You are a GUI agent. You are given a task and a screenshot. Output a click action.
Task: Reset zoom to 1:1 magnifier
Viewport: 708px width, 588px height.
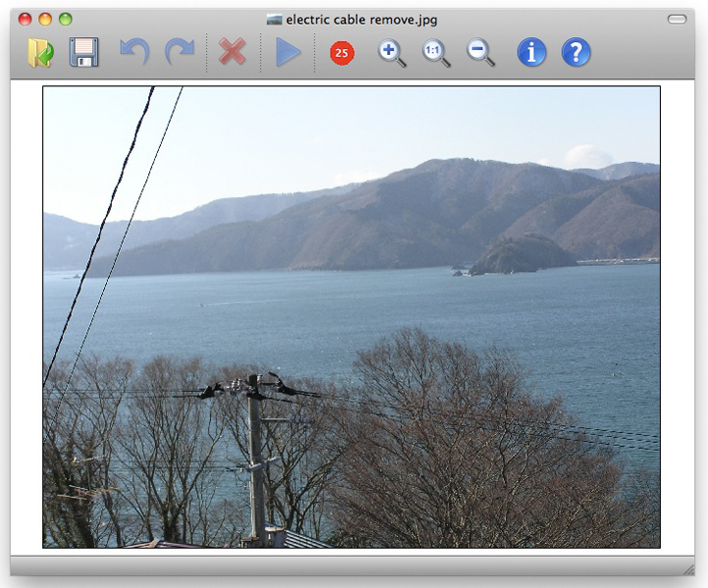[x=435, y=53]
